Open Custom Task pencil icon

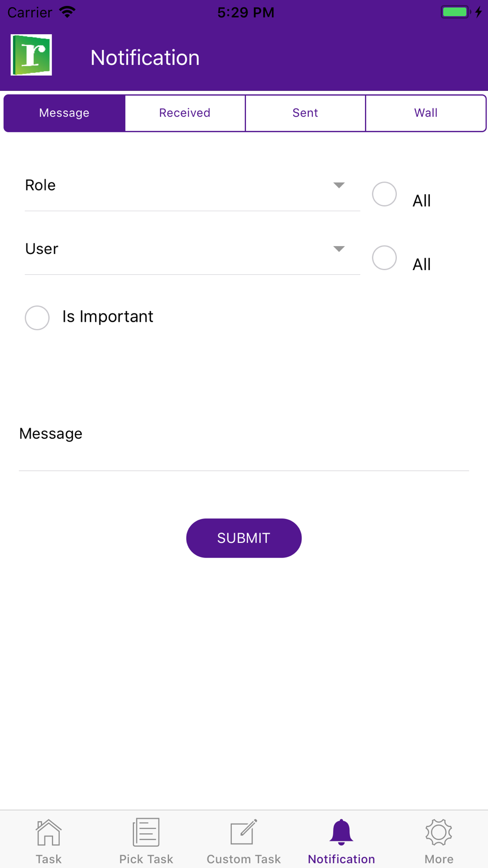coord(244,832)
